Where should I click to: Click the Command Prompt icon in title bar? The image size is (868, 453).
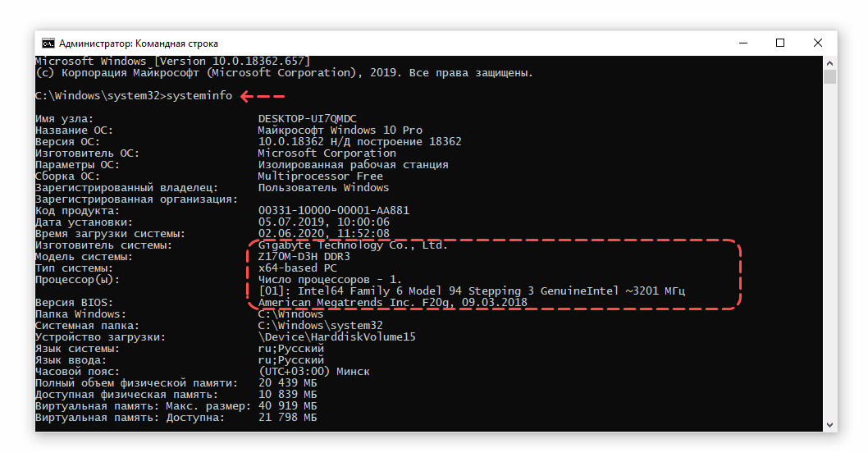48,43
